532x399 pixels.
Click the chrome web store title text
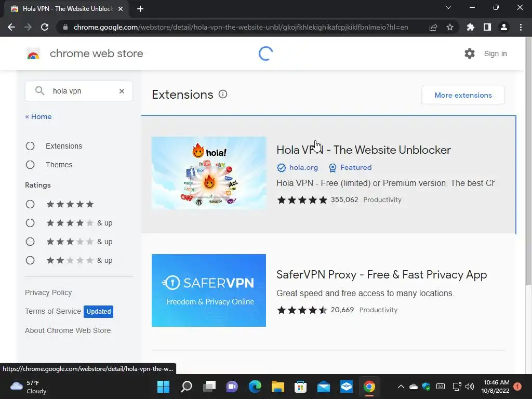pyautogui.click(x=96, y=54)
